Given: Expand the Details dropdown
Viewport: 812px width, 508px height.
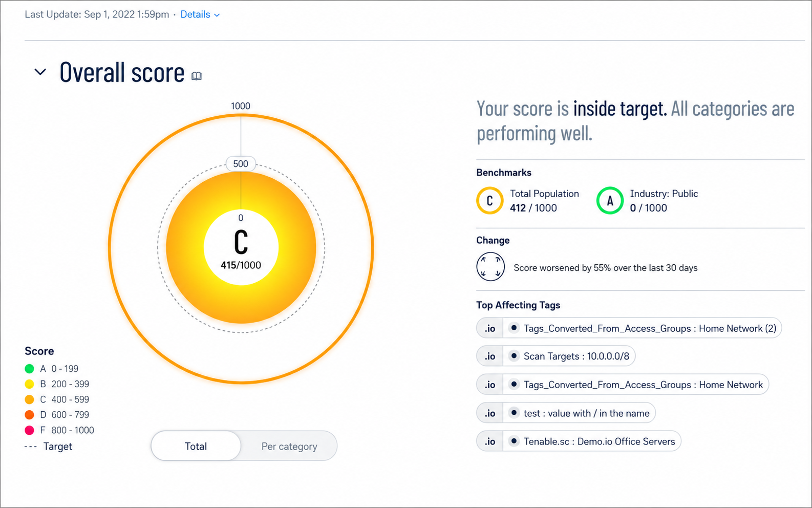Looking at the screenshot, I should click(200, 14).
